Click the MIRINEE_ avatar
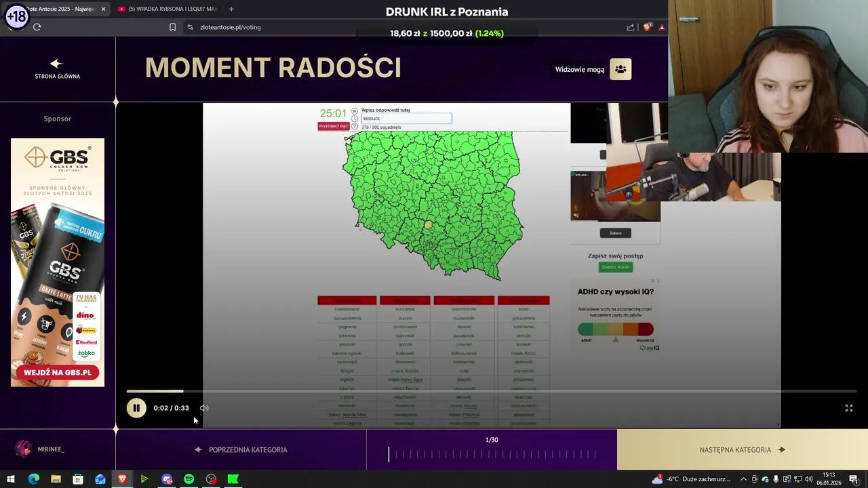 point(24,449)
